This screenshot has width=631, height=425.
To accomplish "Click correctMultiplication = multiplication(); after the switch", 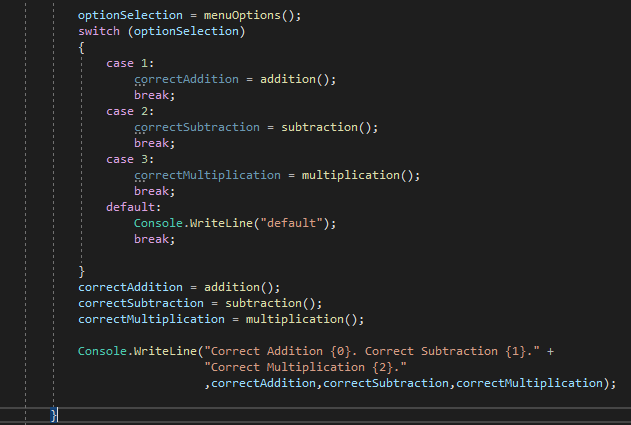I will (x=221, y=319).
